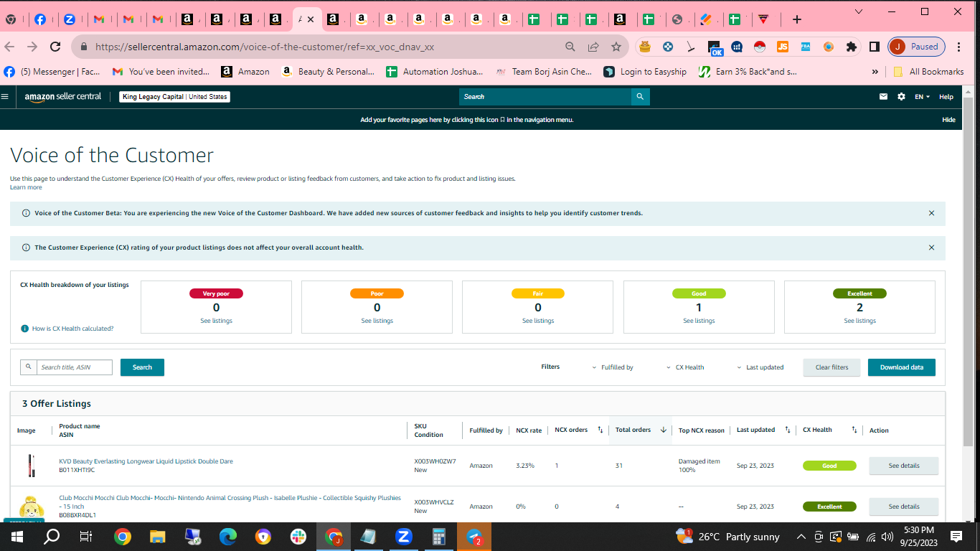
Task: Open the Amazon bookmark in the bookmarks bar
Action: point(245,72)
